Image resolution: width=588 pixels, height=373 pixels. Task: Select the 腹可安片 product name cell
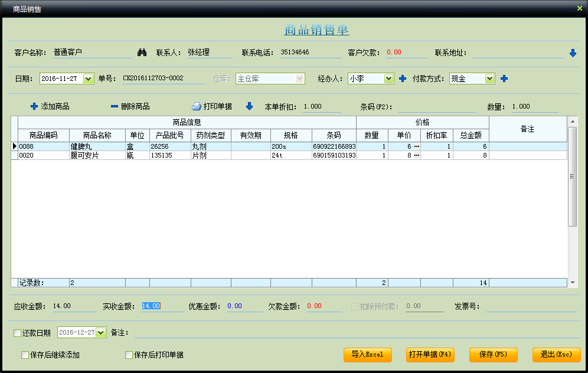click(97, 156)
